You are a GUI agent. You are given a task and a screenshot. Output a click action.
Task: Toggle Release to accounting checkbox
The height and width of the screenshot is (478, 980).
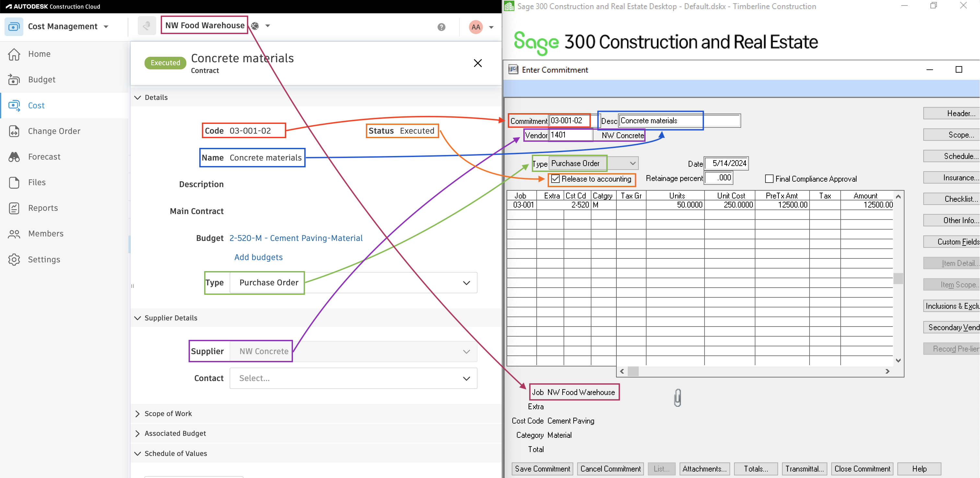coord(555,179)
